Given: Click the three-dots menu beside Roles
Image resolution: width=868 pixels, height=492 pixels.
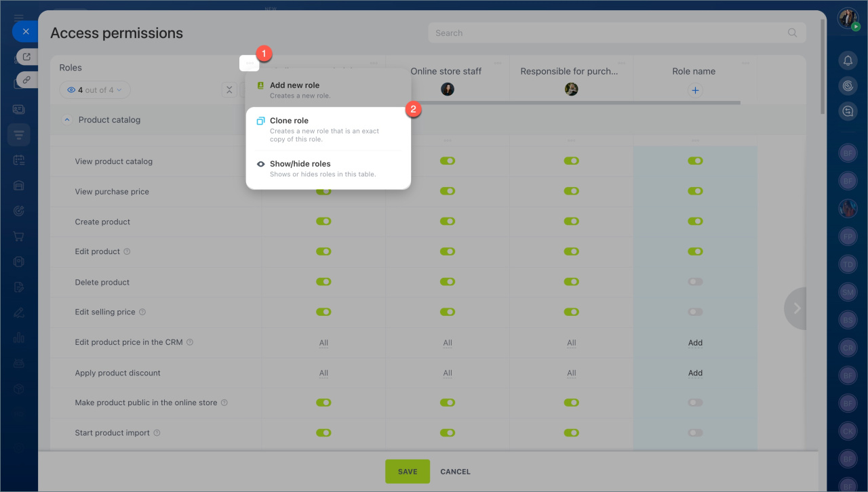Looking at the screenshot, I should 250,63.
